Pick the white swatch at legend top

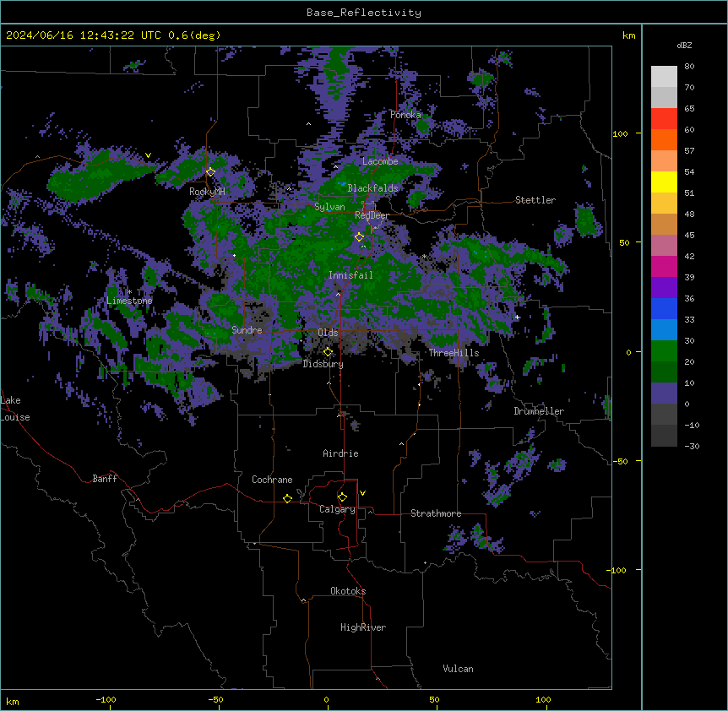point(664,76)
